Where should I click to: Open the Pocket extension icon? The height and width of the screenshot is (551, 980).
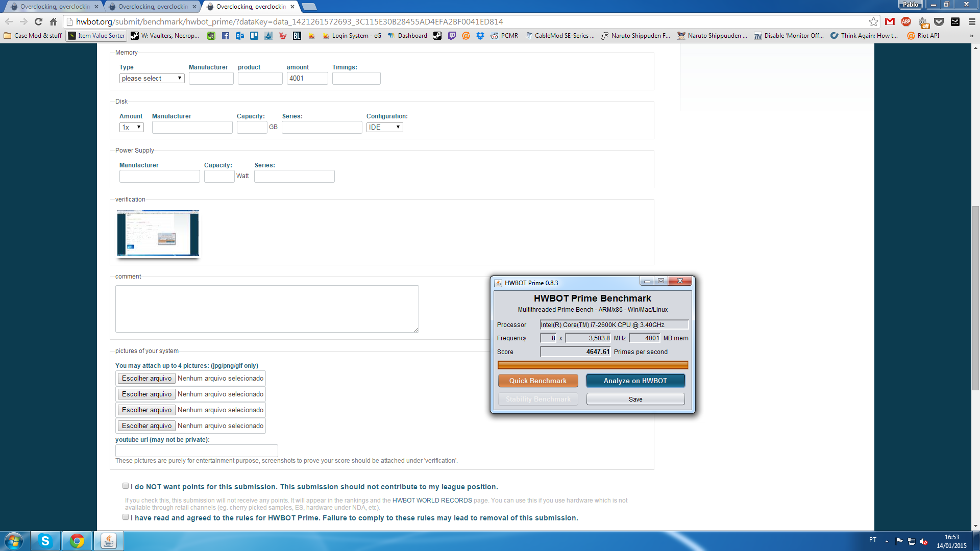coord(939,21)
